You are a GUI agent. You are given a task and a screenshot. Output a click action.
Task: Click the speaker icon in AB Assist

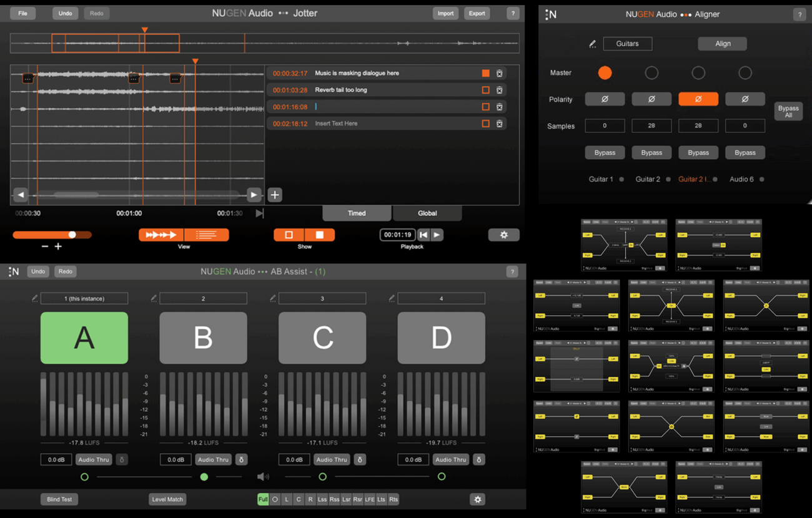coord(263,477)
